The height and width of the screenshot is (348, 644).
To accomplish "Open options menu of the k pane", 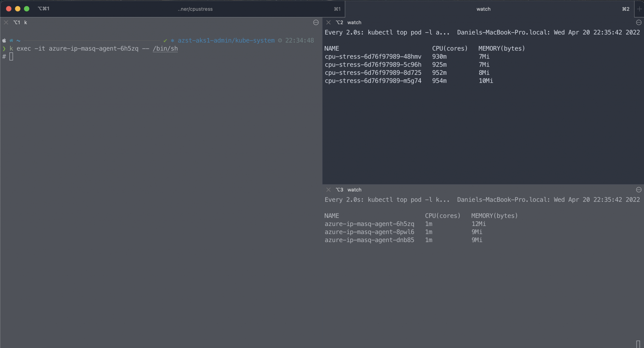I will (316, 22).
